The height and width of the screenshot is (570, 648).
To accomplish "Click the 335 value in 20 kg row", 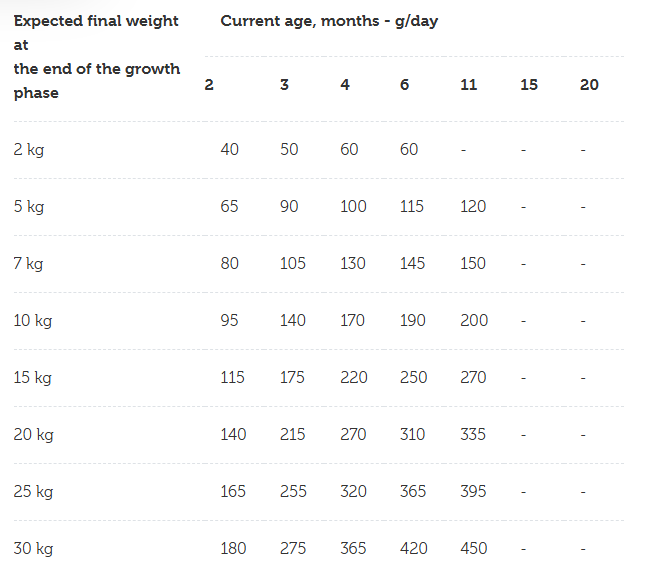I will (x=473, y=434).
